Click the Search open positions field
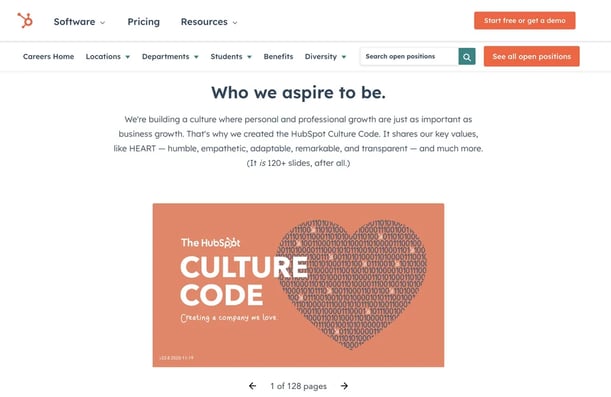 pyautogui.click(x=409, y=56)
